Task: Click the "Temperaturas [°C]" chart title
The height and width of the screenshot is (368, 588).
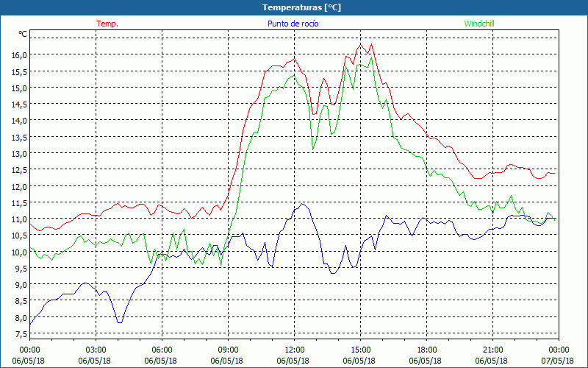Action: tap(301, 7)
